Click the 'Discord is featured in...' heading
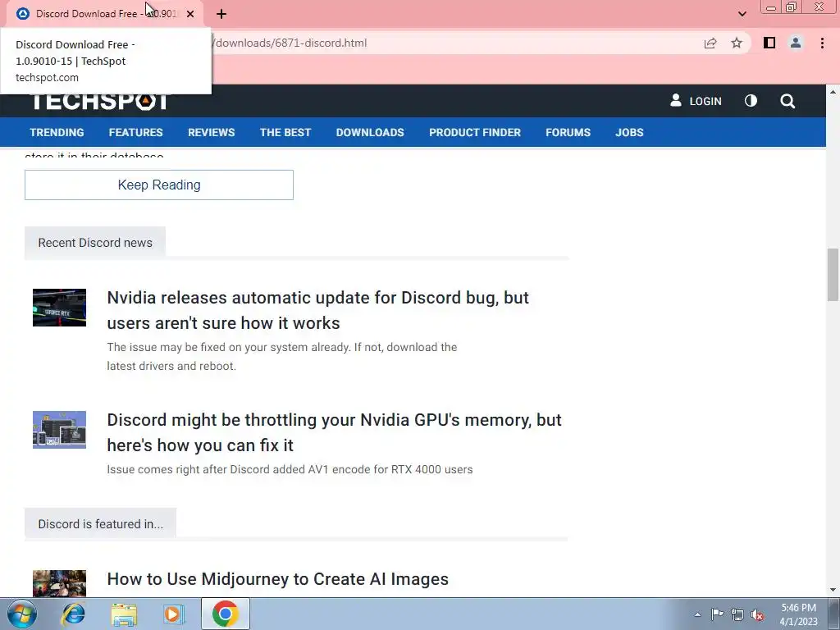The height and width of the screenshot is (630, 840). coord(101,524)
